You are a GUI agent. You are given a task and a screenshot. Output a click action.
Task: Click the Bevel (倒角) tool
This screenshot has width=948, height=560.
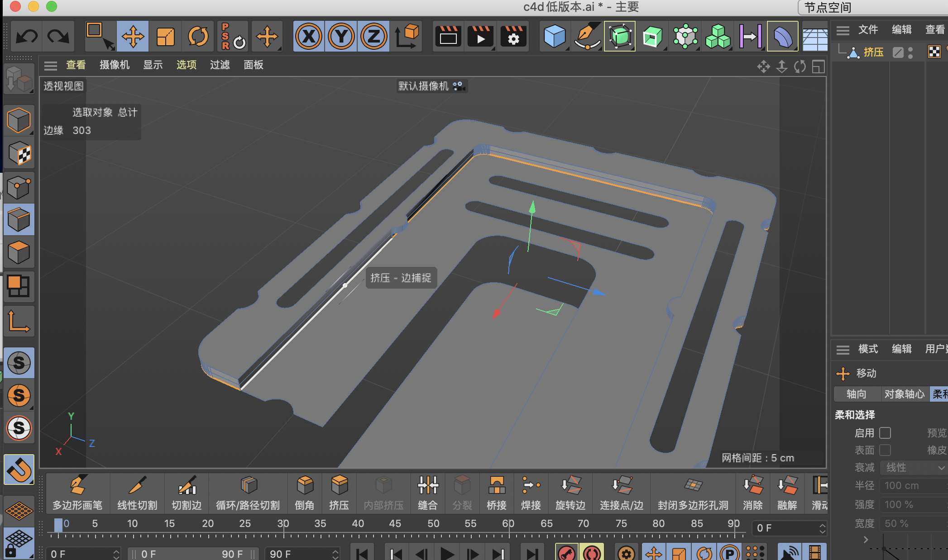click(304, 493)
